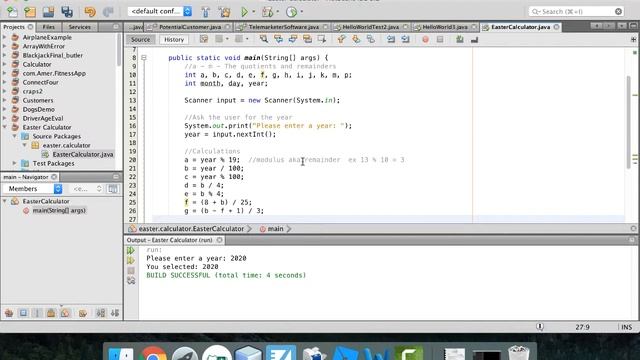640x360 pixels.
Task: Click the Previous Bookmark icon
Action: pos(341,39)
